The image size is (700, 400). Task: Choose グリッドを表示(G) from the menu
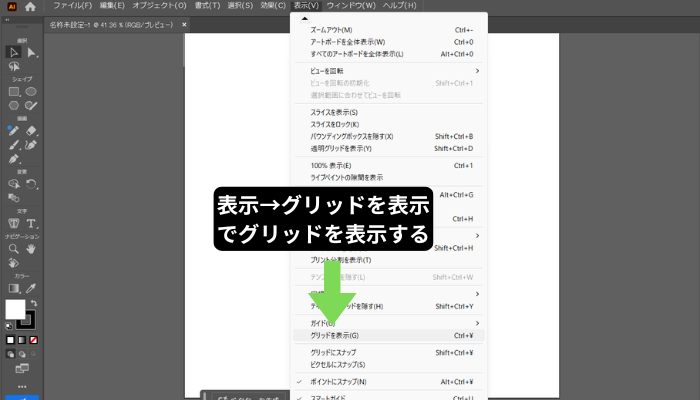(388, 336)
